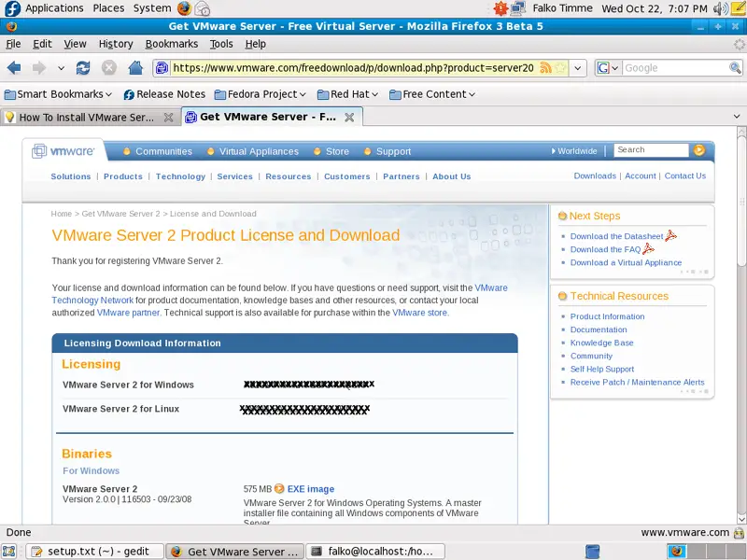The width and height of the screenshot is (747, 560).
Task: Click in the Google search field
Action: point(675,68)
